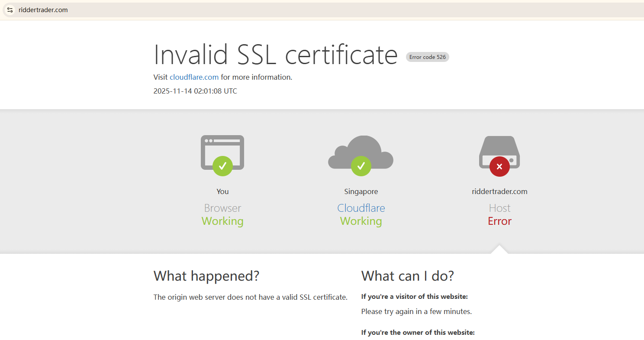Click the green Working text under Browser
The height and width of the screenshot is (340, 644).
(x=222, y=221)
